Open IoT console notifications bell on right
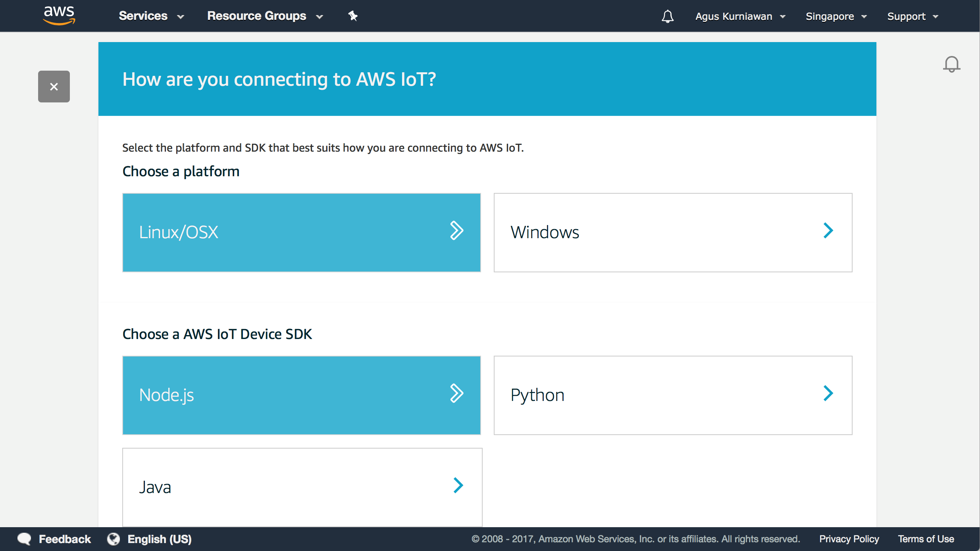This screenshot has height=551, width=980. (x=951, y=64)
